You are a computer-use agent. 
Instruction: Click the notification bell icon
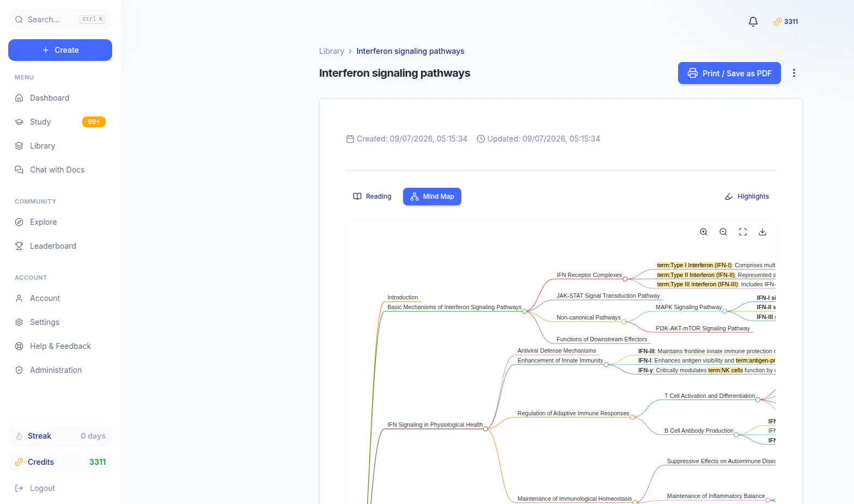(753, 22)
